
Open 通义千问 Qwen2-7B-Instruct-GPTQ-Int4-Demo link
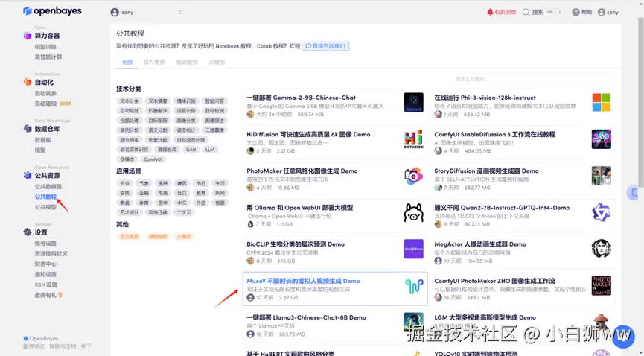[x=502, y=208]
